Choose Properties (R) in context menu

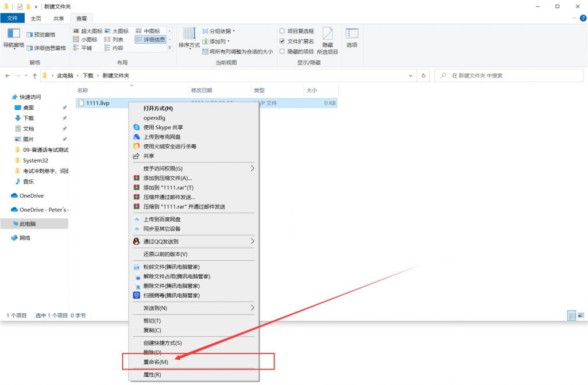tap(194, 375)
